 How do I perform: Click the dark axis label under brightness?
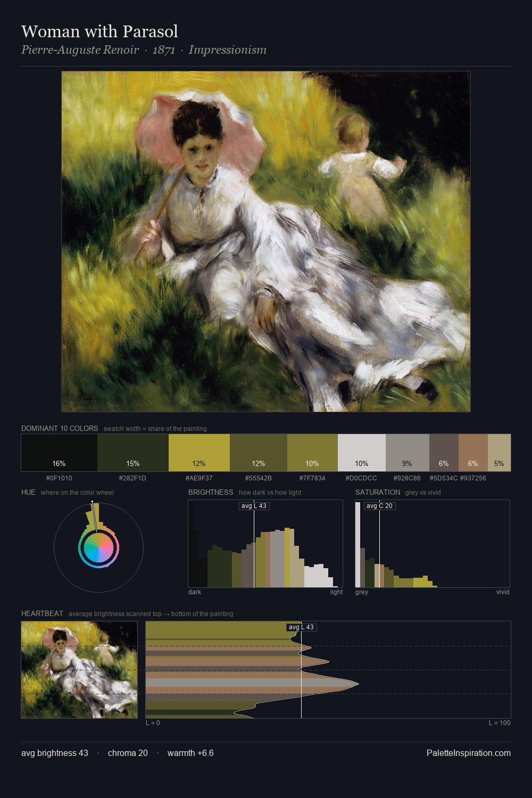(195, 592)
